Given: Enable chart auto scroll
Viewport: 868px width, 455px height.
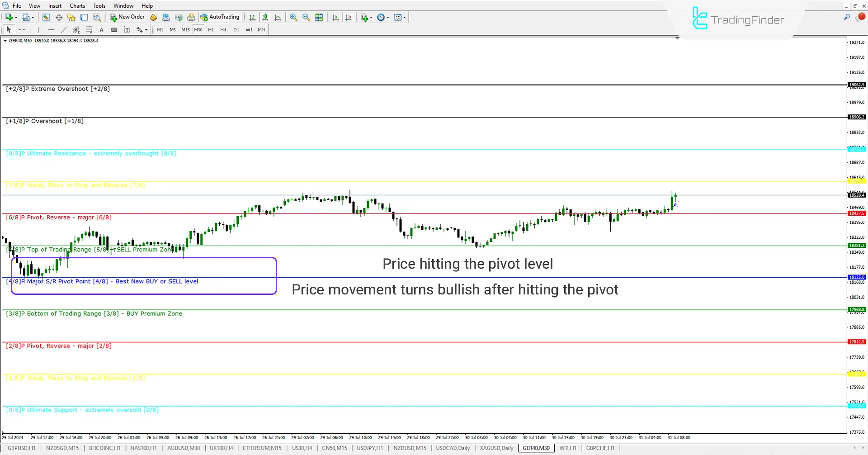Looking at the screenshot, I should click(336, 17).
